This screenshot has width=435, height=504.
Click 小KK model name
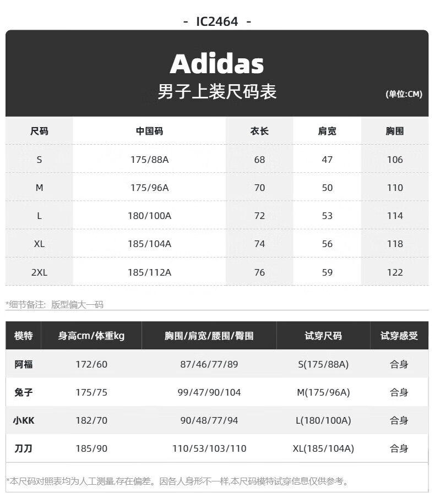tap(24, 420)
